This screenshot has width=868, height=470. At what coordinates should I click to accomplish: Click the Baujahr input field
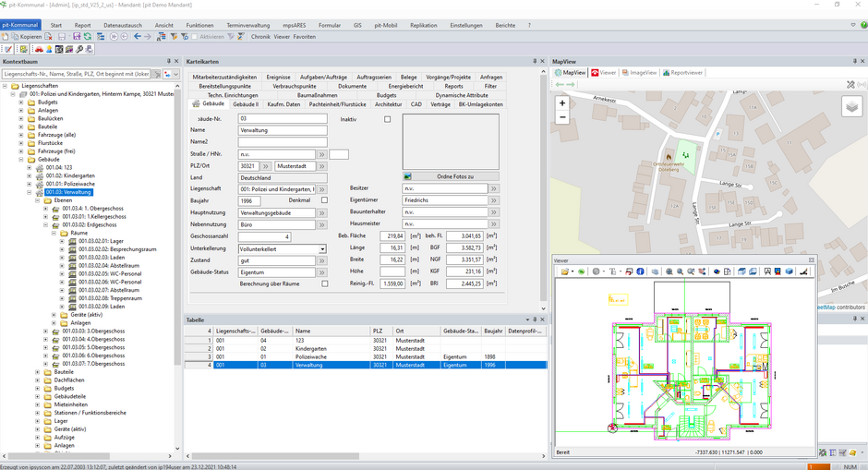pos(249,200)
